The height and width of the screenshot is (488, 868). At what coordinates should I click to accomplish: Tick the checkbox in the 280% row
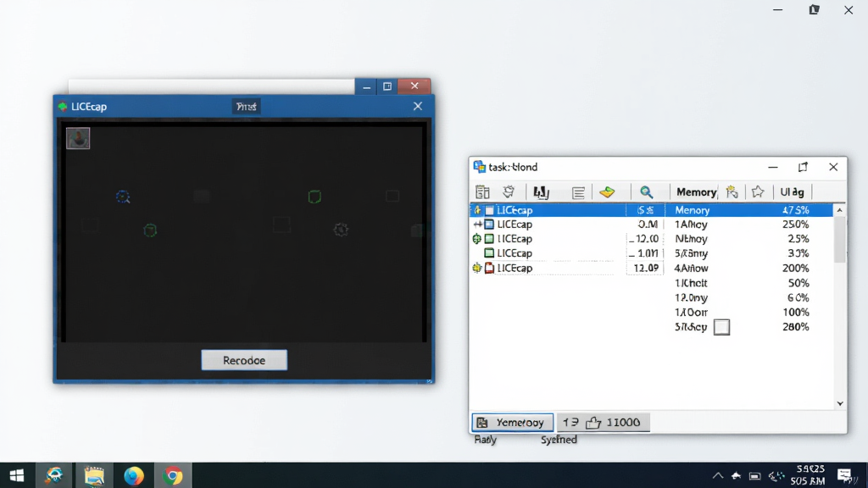(x=721, y=327)
